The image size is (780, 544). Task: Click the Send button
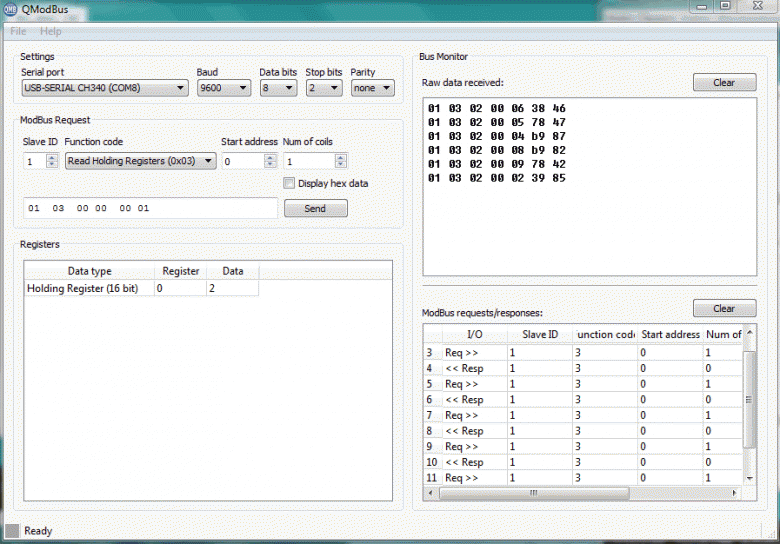click(x=315, y=208)
